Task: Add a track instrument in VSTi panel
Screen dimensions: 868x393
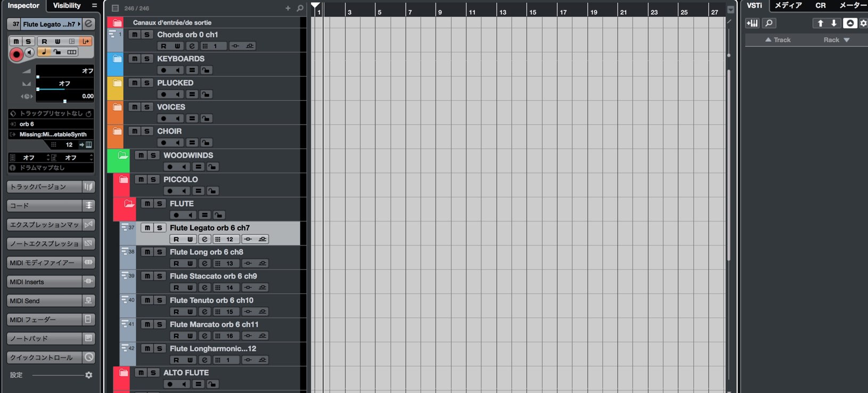Action: (x=752, y=23)
